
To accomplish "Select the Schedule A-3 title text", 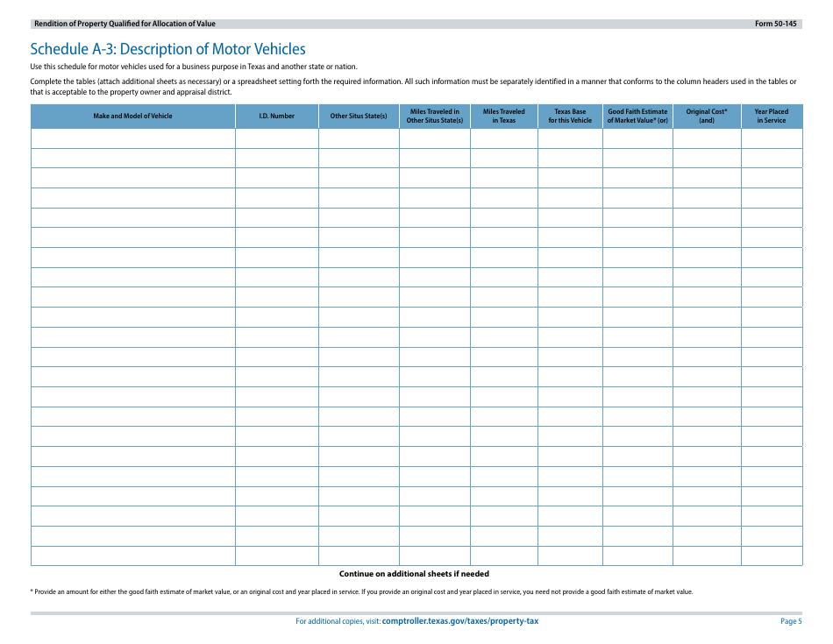I will pyautogui.click(x=167, y=48).
